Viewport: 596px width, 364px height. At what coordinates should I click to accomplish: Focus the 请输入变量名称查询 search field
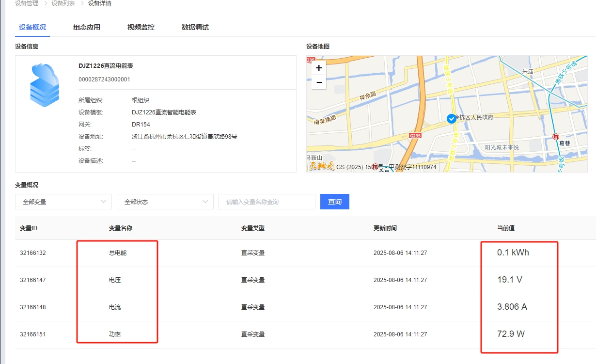pos(267,202)
